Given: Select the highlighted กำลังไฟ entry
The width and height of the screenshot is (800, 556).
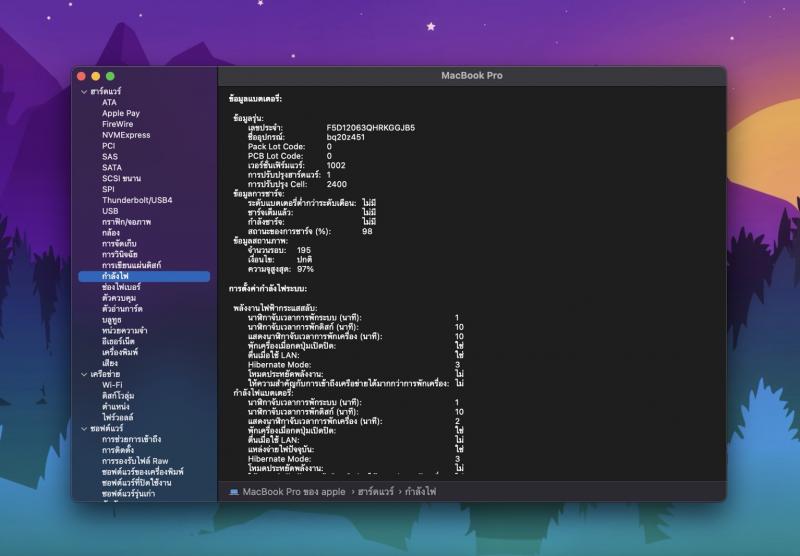Looking at the screenshot, I should [x=144, y=276].
